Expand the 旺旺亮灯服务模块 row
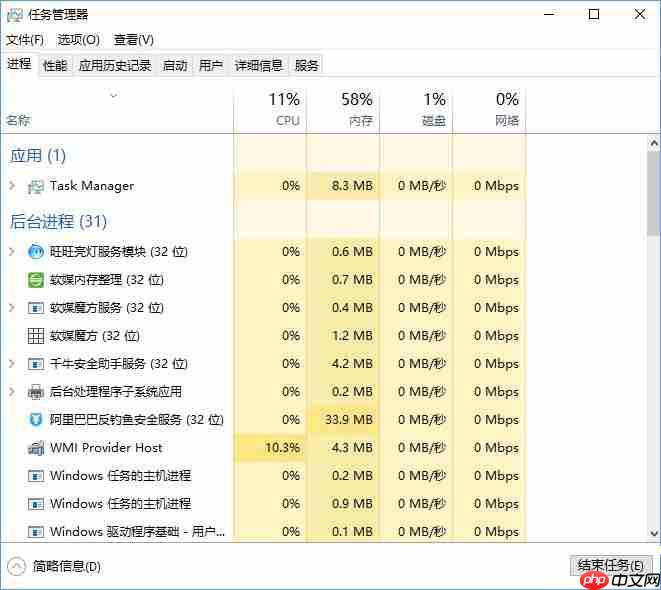The height and width of the screenshot is (590, 661). click(12, 252)
